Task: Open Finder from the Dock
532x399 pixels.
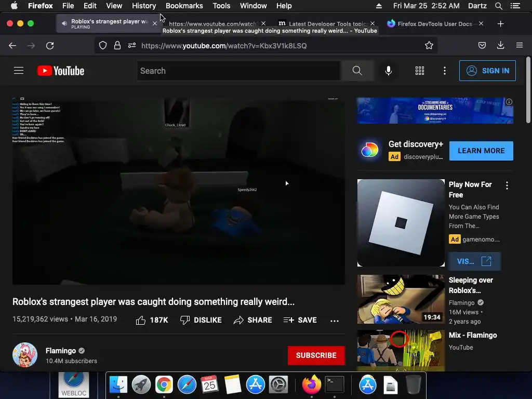Action: 118,385
